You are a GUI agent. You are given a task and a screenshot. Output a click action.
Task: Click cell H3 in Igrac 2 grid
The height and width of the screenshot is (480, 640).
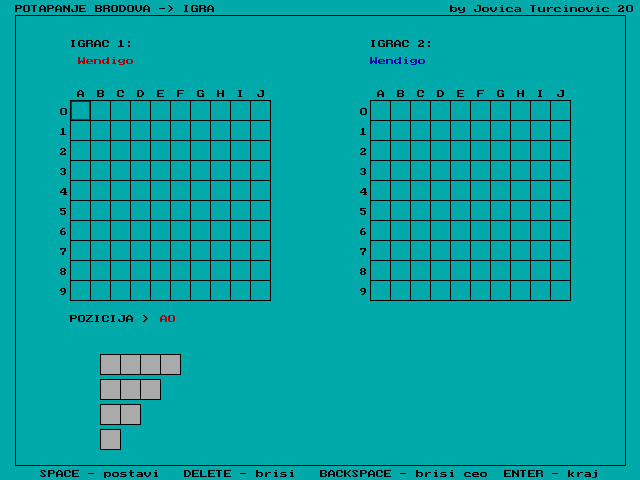click(x=520, y=171)
